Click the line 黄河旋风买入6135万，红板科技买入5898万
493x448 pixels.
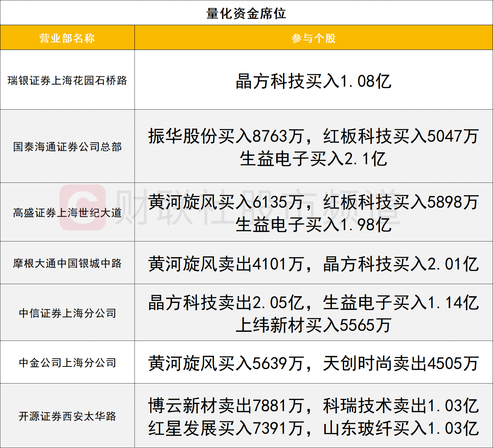coord(314,202)
